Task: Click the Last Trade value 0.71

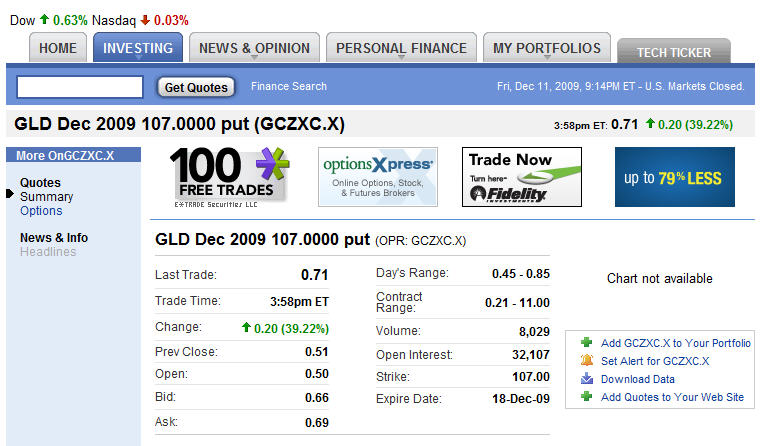Action: click(315, 274)
